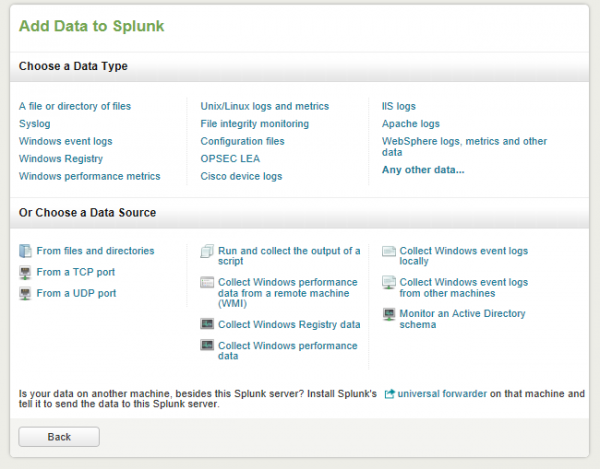Select Windows Registry data type
600x469 pixels.
(x=61, y=158)
